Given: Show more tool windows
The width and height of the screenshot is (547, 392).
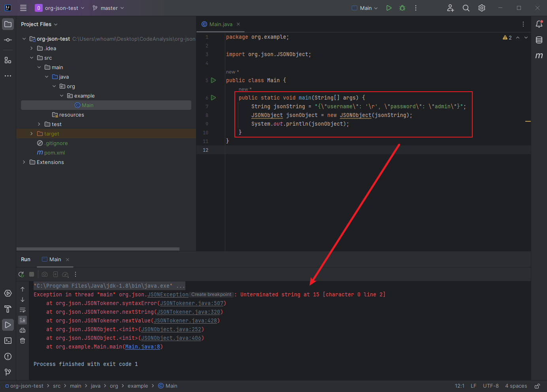Looking at the screenshot, I should point(8,76).
